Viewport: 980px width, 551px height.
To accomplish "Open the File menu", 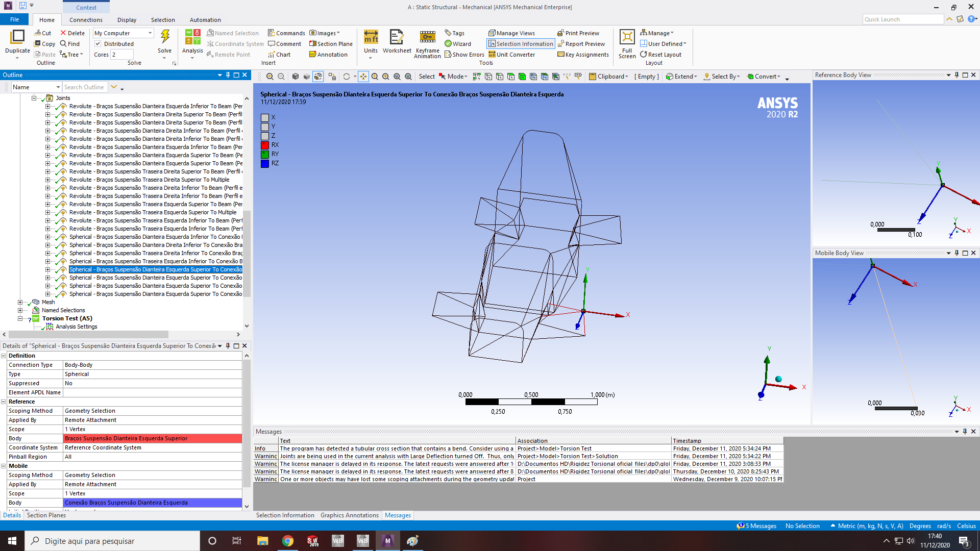I will (14, 19).
